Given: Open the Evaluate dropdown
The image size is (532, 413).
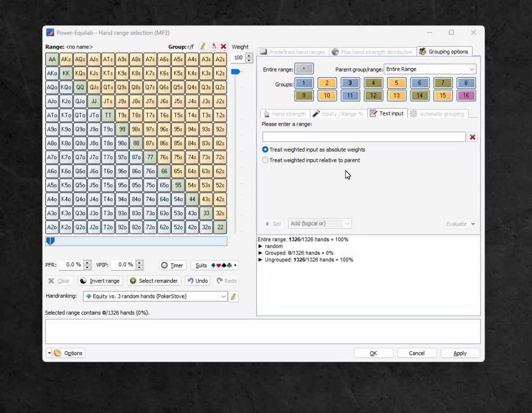Looking at the screenshot, I should tap(460, 224).
